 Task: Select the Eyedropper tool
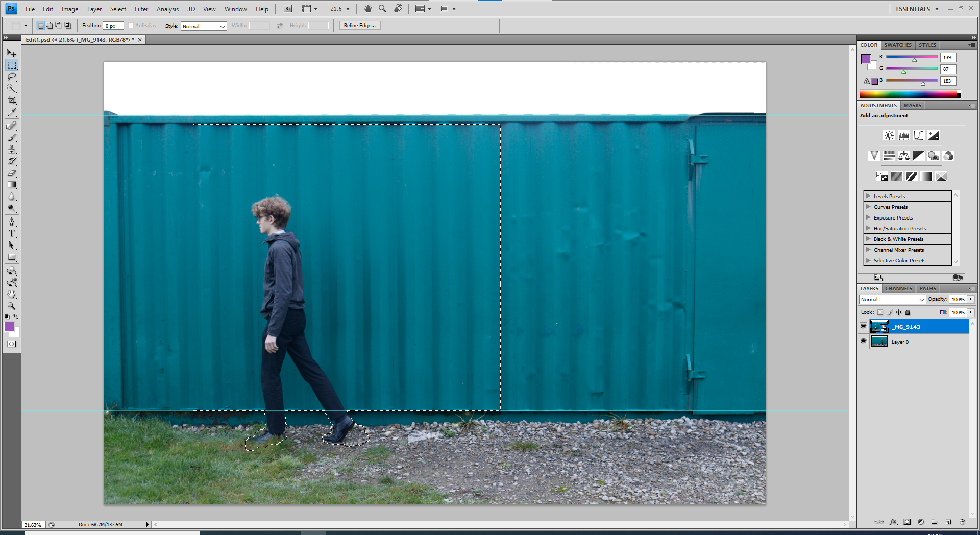coord(12,112)
